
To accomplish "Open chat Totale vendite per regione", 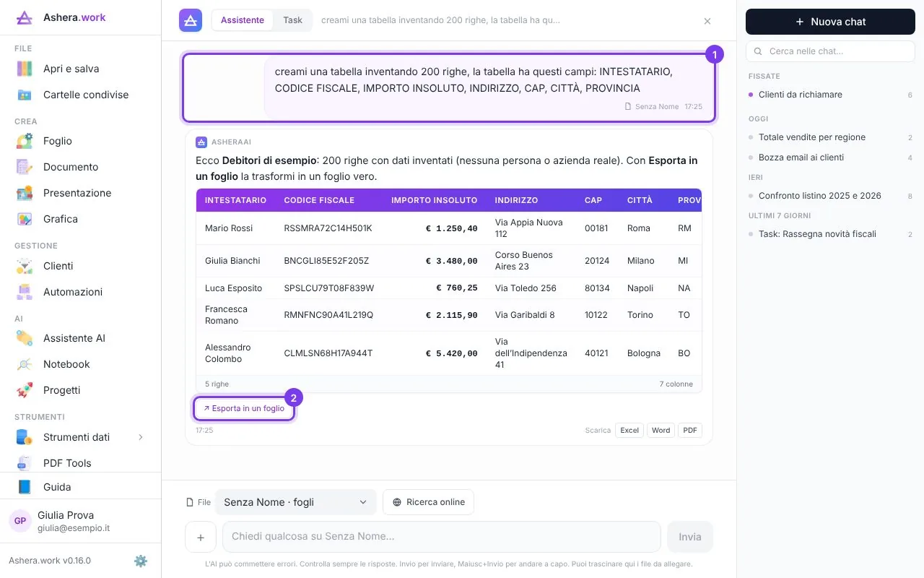I will click(830, 137).
